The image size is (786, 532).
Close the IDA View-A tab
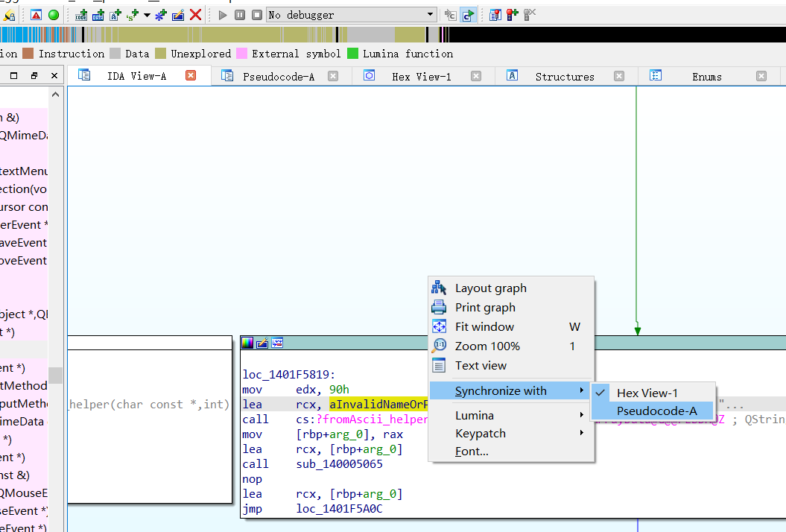click(x=191, y=75)
